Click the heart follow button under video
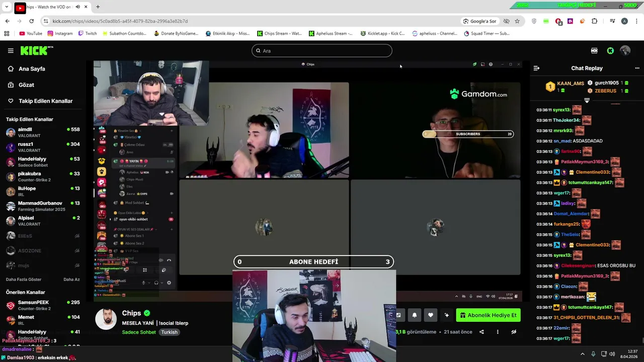644x362 pixels. (430, 315)
